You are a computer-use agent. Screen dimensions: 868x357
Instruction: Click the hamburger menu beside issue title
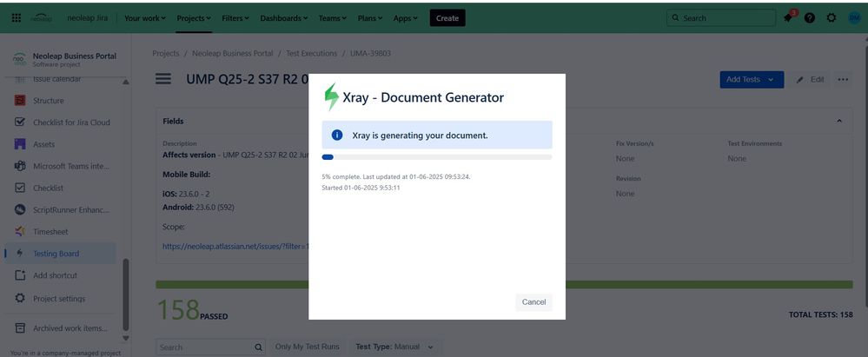coord(162,79)
